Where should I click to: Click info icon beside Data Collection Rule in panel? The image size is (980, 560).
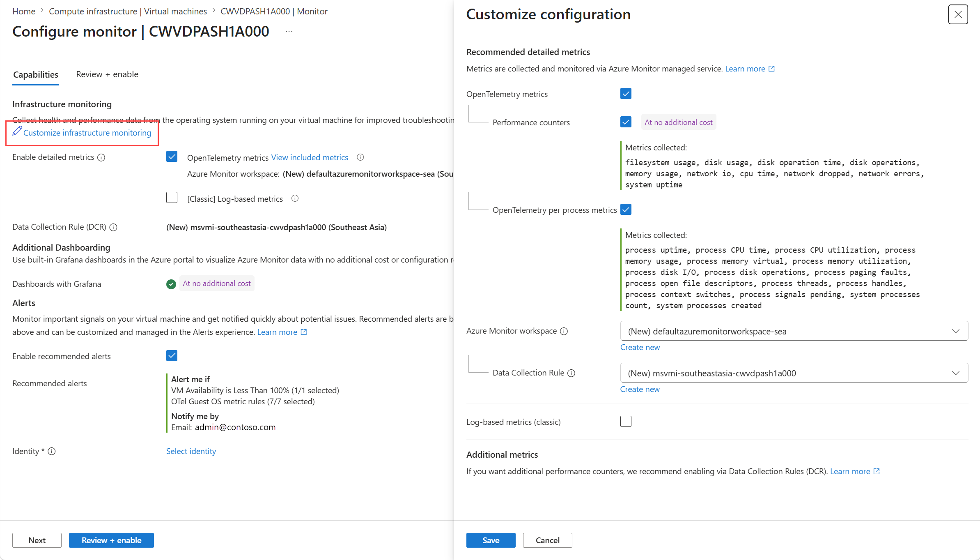click(x=571, y=373)
